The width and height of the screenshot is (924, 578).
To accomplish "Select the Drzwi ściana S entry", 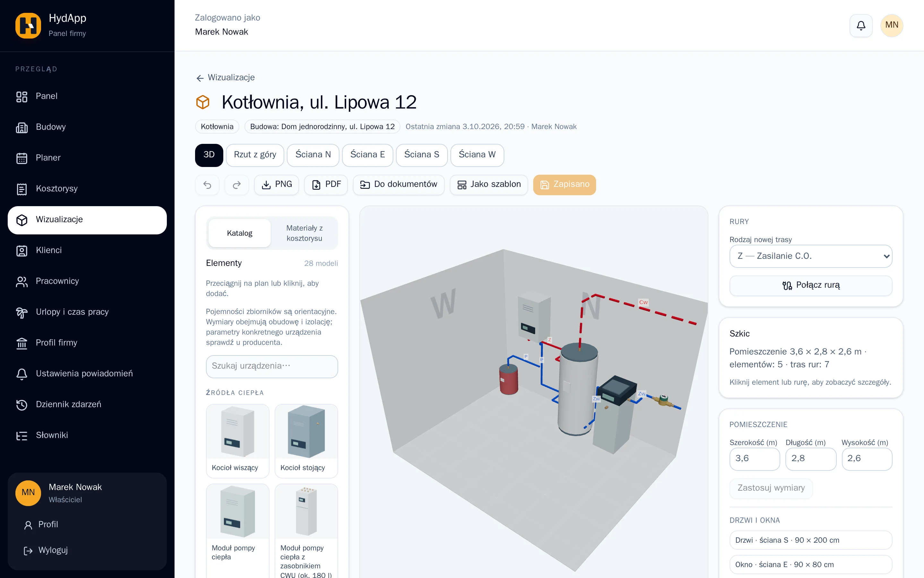I will pos(811,540).
